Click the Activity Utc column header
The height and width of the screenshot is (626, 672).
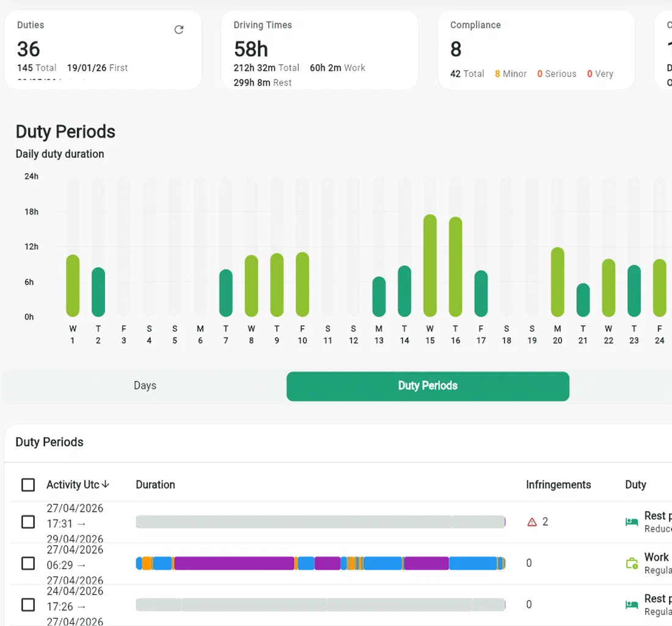pyautogui.click(x=73, y=485)
